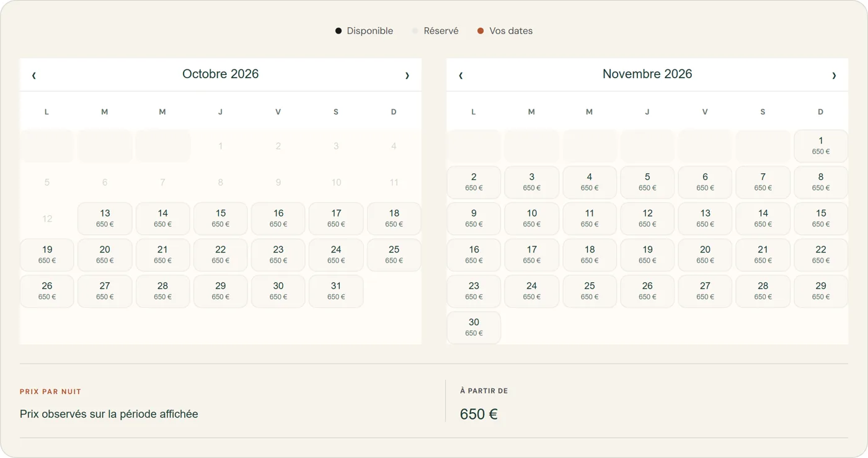The width and height of the screenshot is (868, 458).
Task: Select Saturday October 17
Action: tap(336, 218)
